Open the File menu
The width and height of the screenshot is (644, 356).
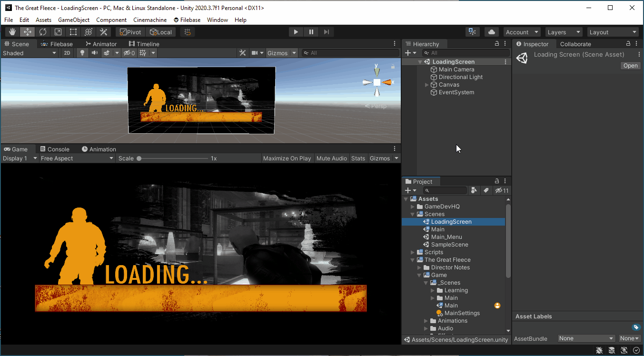click(x=9, y=20)
